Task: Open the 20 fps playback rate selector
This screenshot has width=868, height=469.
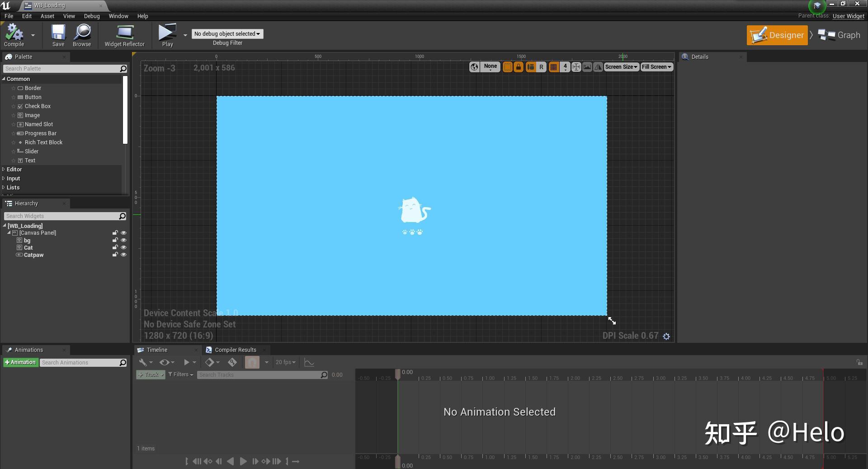Action: [x=285, y=362]
